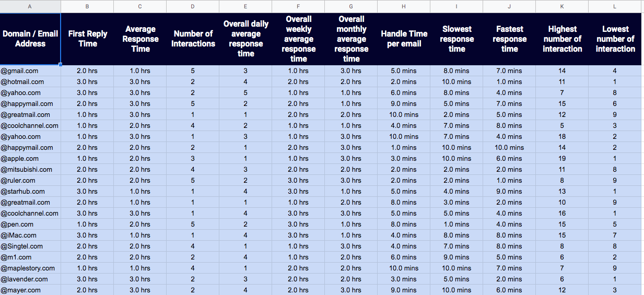Image resolution: width=644 pixels, height=295 pixels.
Task: Click @mitsubishi.com's highest interaction value '11'
Action: tap(562, 169)
